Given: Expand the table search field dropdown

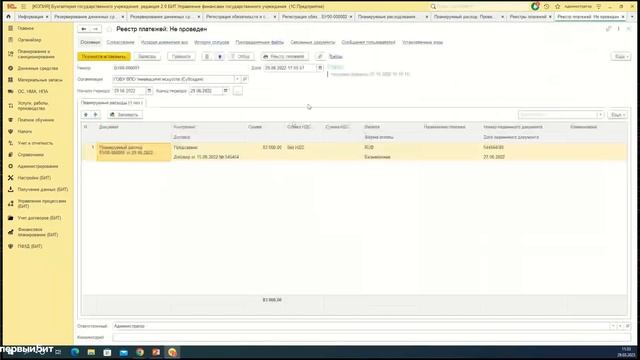Looking at the screenshot, I should click(600, 115).
